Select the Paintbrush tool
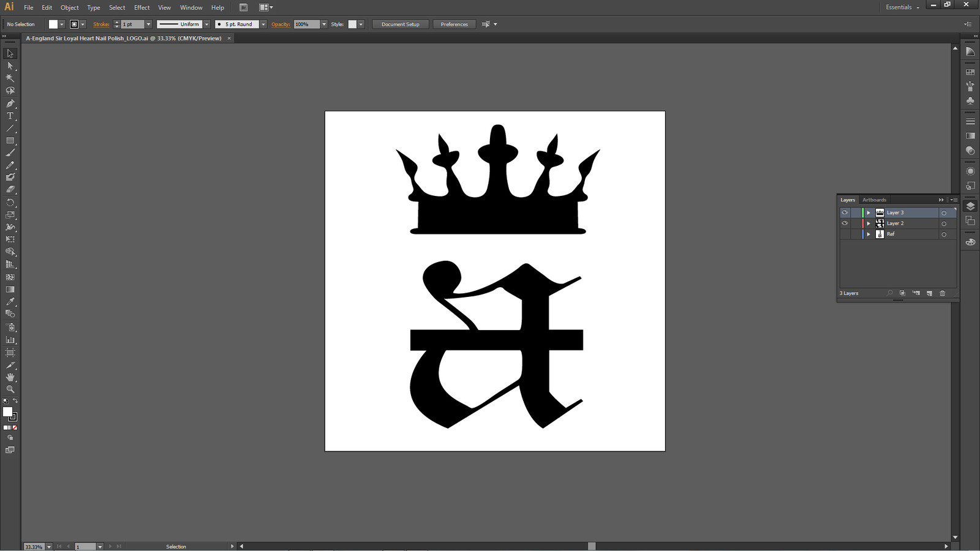980x551 pixels. point(10,153)
